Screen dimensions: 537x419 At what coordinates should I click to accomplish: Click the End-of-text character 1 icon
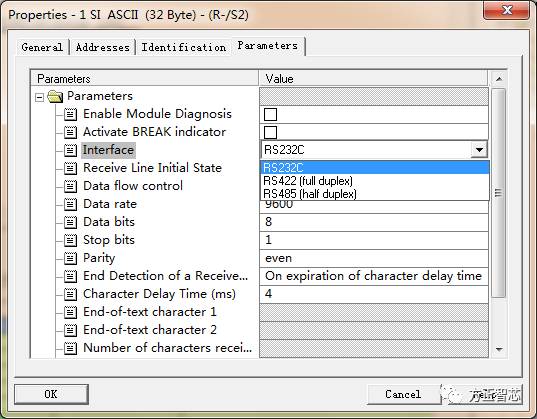coord(71,312)
